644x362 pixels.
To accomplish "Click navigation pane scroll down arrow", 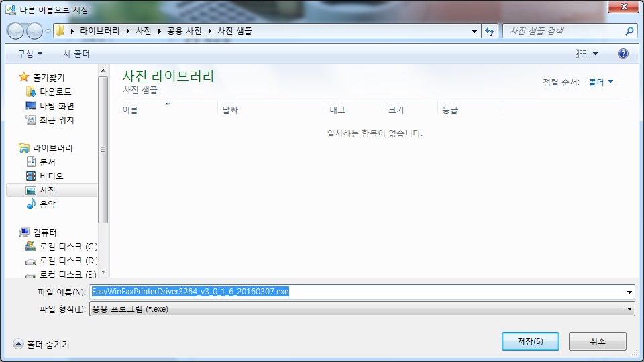I will pyautogui.click(x=103, y=271).
